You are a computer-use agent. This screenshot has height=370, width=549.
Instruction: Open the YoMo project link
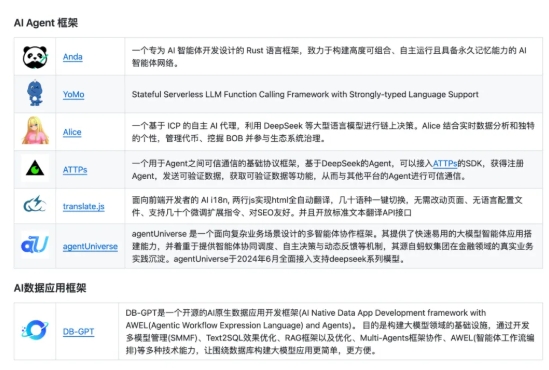click(74, 94)
